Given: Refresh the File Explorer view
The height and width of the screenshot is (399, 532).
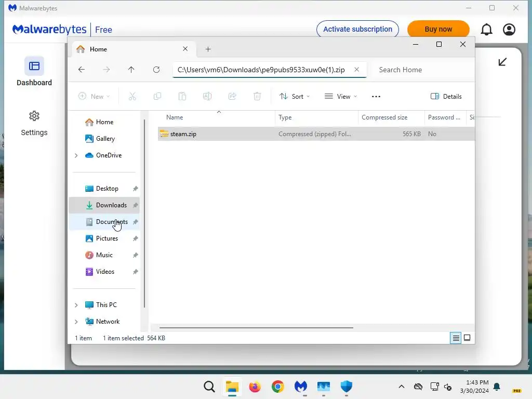Looking at the screenshot, I should point(156,70).
